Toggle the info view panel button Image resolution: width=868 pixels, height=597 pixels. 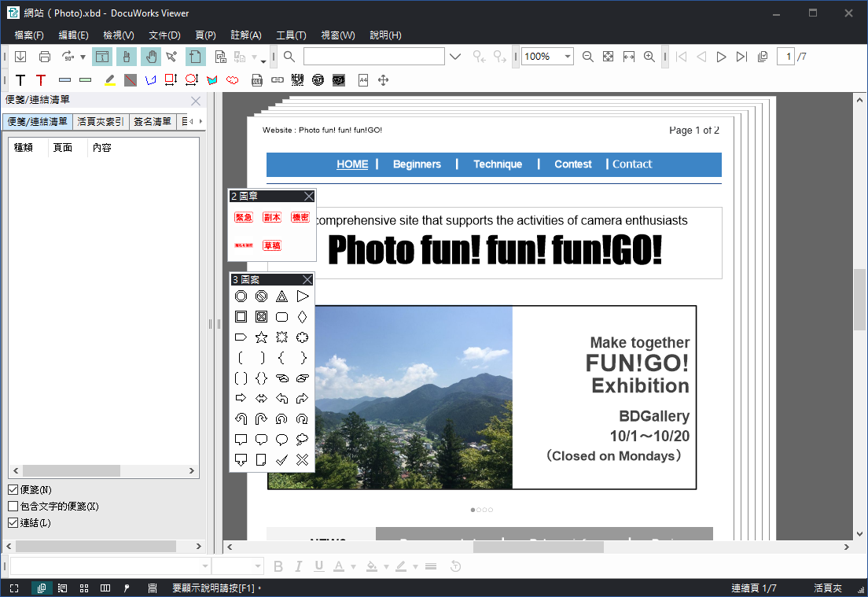click(x=102, y=57)
